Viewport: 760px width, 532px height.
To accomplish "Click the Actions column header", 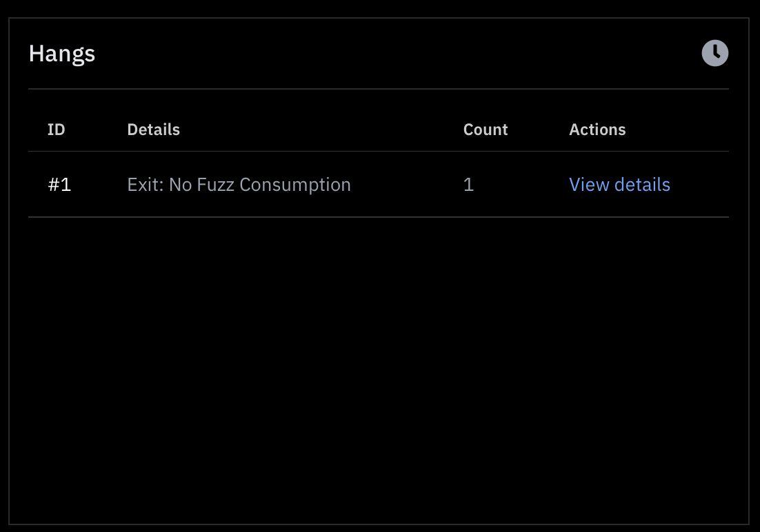I will (597, 129).
